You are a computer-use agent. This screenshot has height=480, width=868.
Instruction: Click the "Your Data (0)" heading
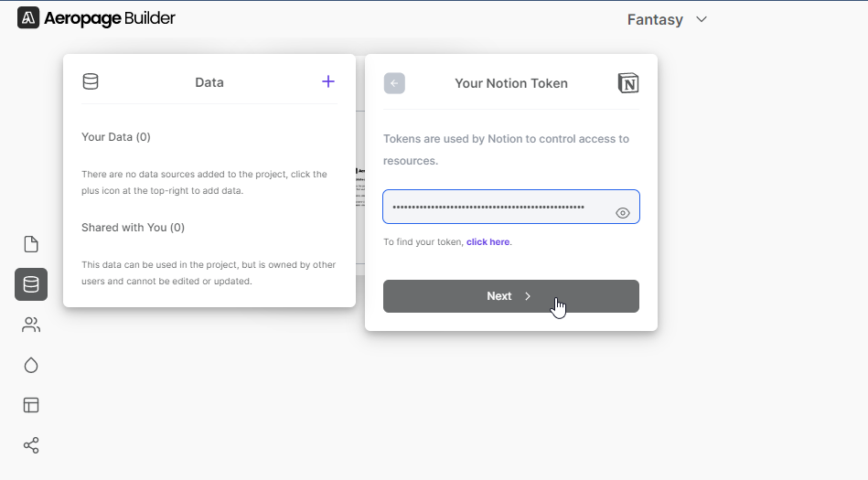pyautogui.click(x=116, y=137)
